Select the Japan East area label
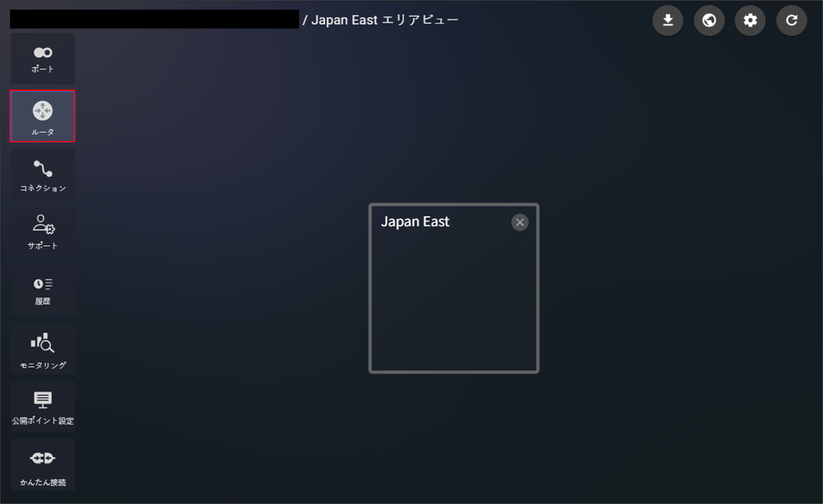The width and height of the screenshot is (823, 504). tap(415, 222)
